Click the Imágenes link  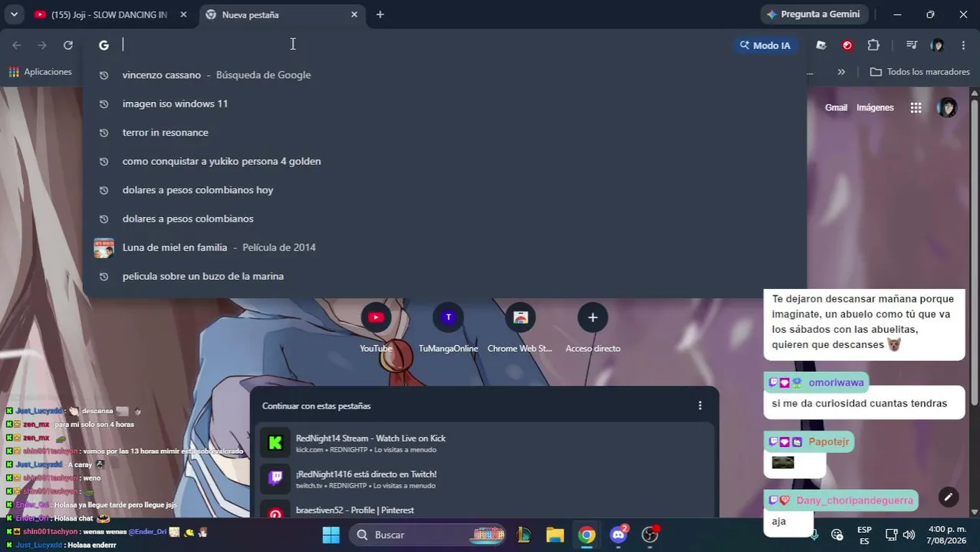[x=875, y=108]
